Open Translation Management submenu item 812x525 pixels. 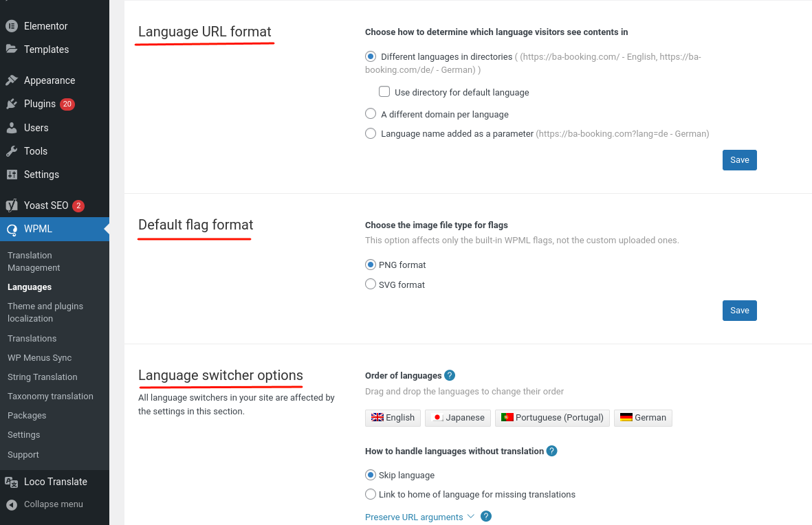(x=34, y=262)
